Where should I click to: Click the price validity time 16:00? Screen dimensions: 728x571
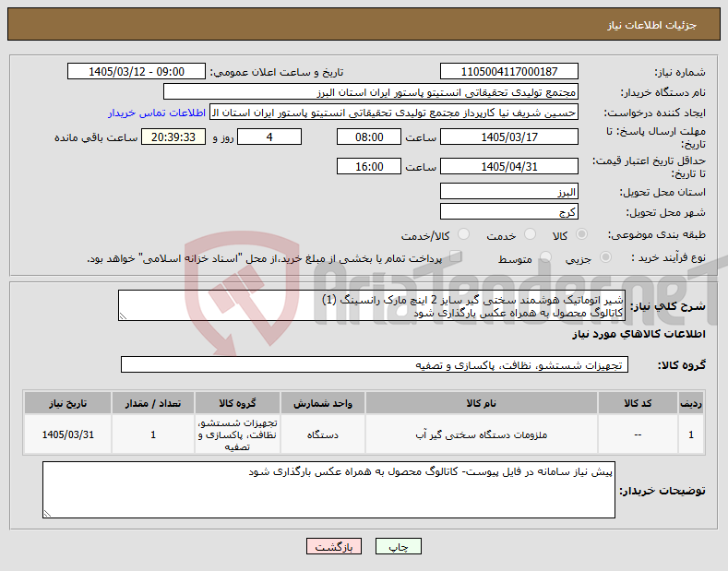coord(369,166)
